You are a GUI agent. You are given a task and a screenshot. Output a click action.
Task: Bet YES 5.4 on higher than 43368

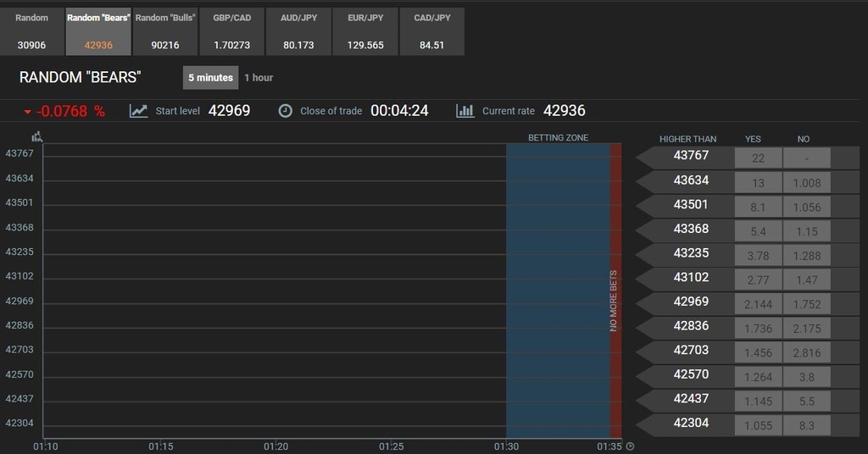[758, 231]
